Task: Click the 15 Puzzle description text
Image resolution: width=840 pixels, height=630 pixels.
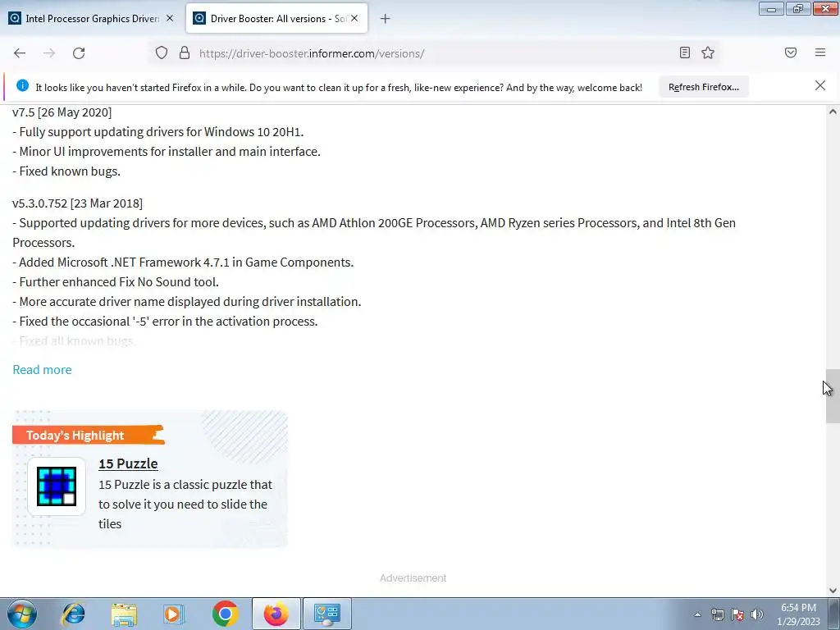Action: coord(185,504)
